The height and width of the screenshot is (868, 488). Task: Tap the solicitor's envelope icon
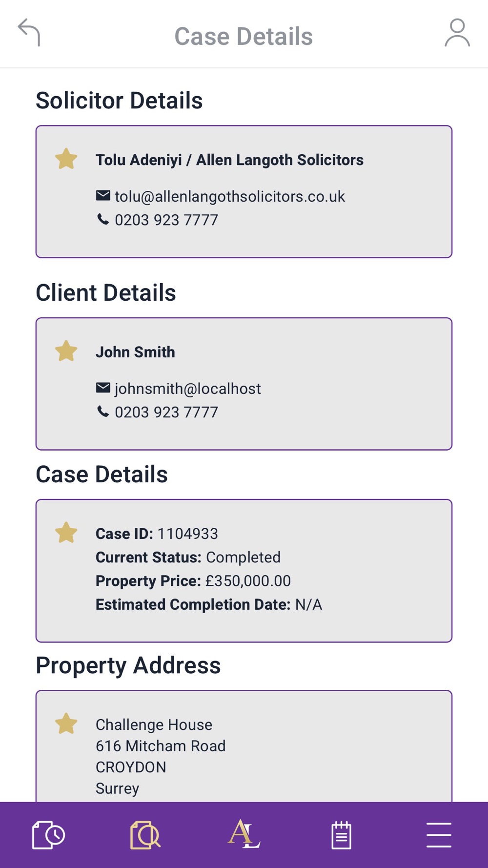103,196
